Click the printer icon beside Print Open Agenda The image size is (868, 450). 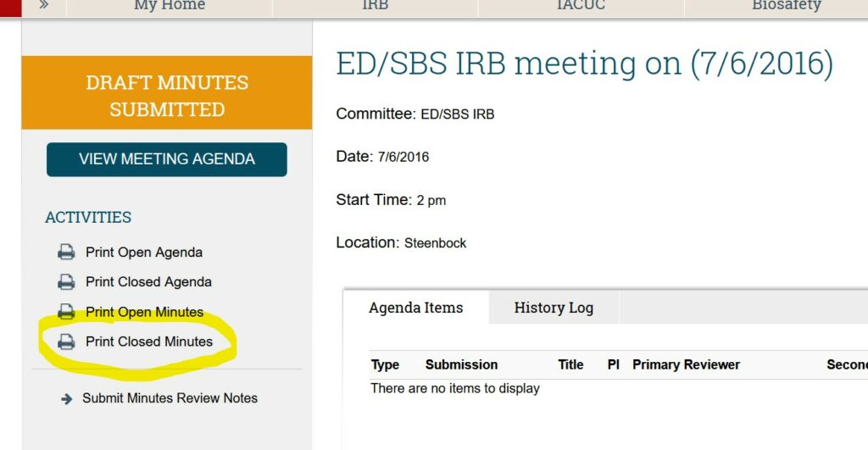tap(66, 253)
